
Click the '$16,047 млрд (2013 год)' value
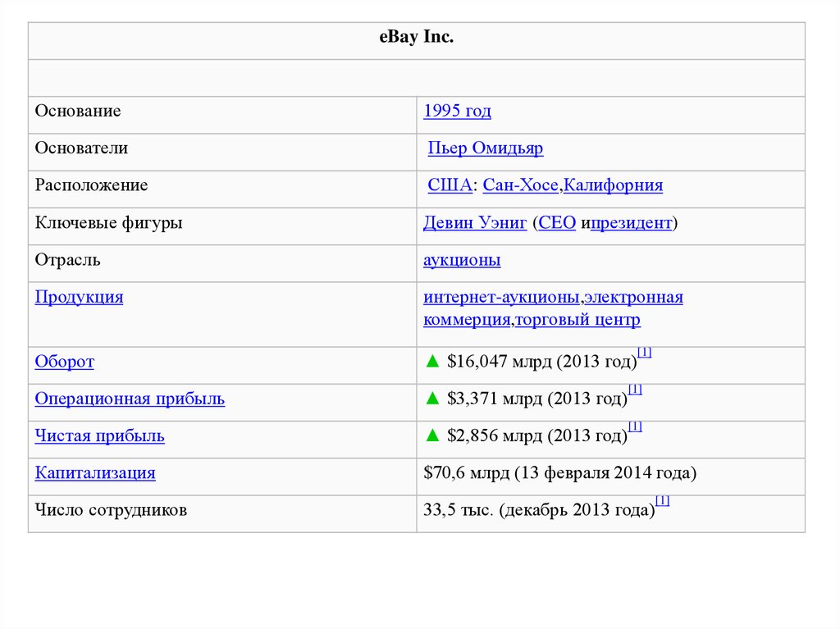point(542,362)
